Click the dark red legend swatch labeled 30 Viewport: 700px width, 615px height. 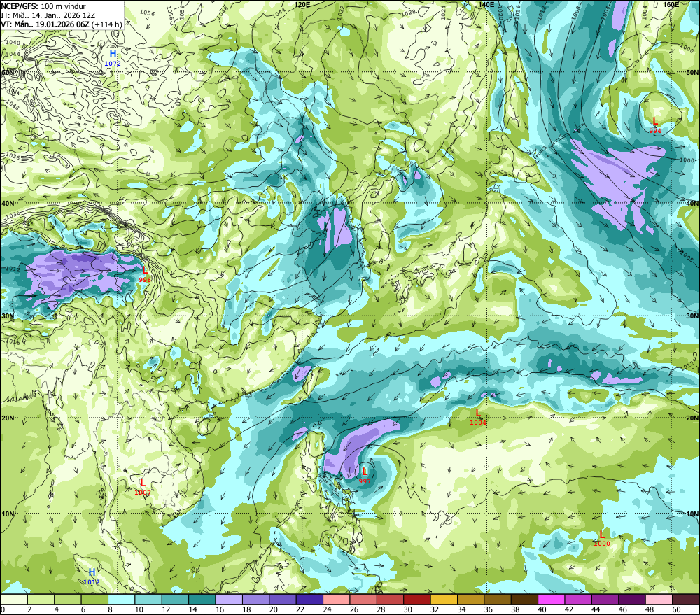pyautogui.click(x=417, y=600)
